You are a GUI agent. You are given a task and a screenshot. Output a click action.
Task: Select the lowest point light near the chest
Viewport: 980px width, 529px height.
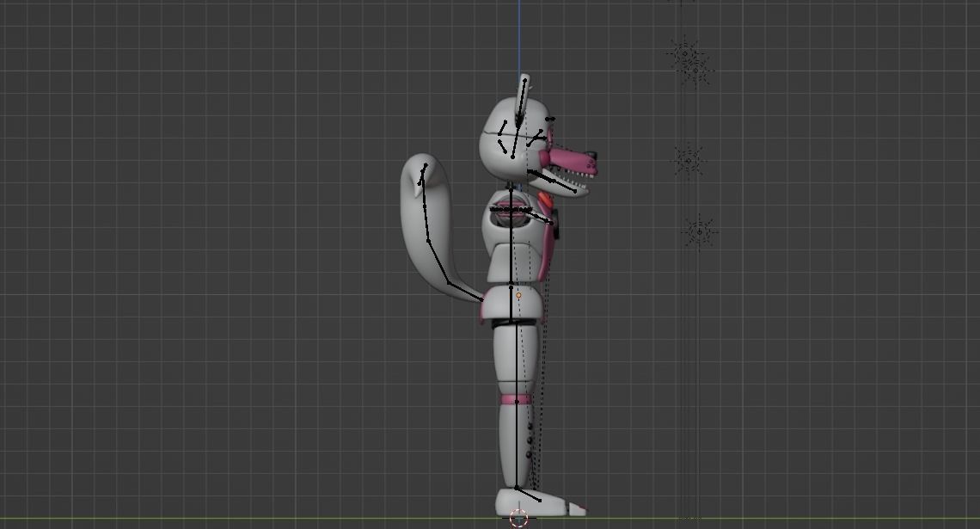pos(699,232)
